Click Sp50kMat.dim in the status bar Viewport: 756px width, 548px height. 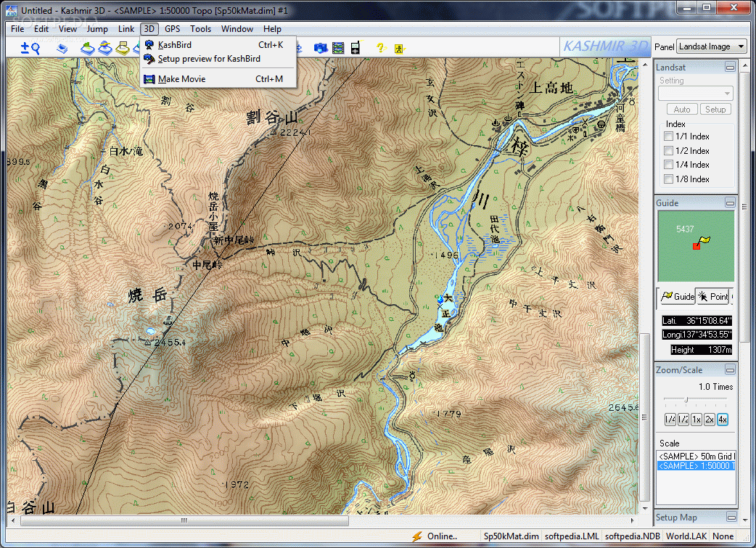pos(511,536)
